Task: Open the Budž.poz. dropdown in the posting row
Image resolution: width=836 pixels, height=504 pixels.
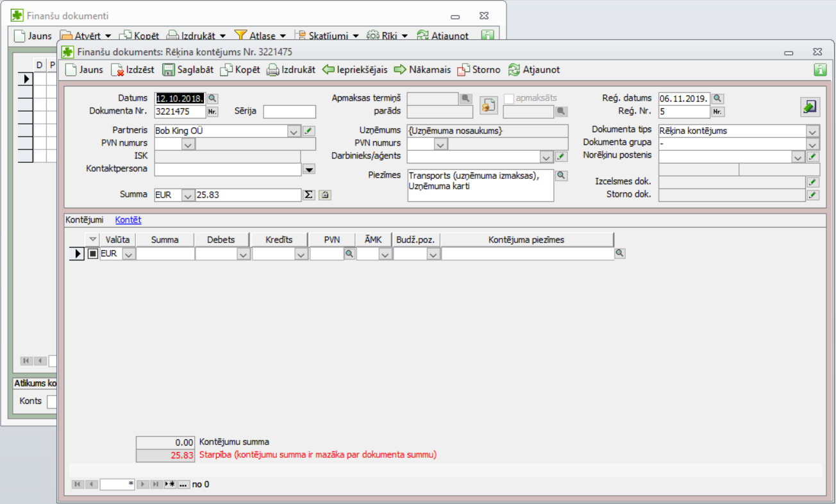Action: (x=433, y=254)
